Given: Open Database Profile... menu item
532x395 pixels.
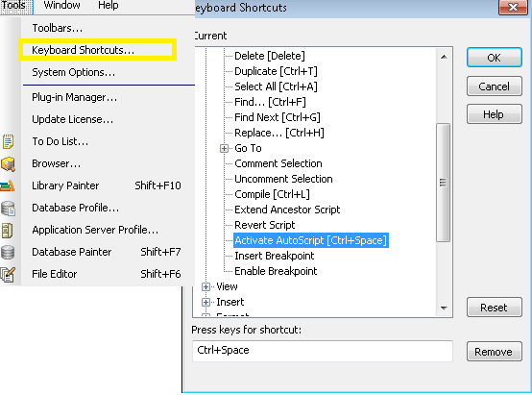Looking at the screenshot, I should pyautogui.click(x=75, y=208).
